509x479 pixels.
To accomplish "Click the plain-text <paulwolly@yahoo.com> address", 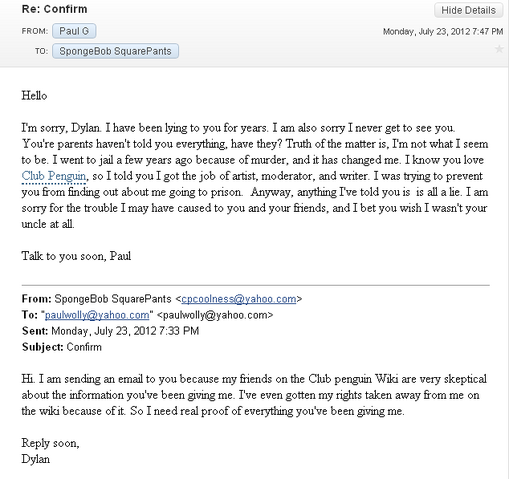I will (215, 315).
